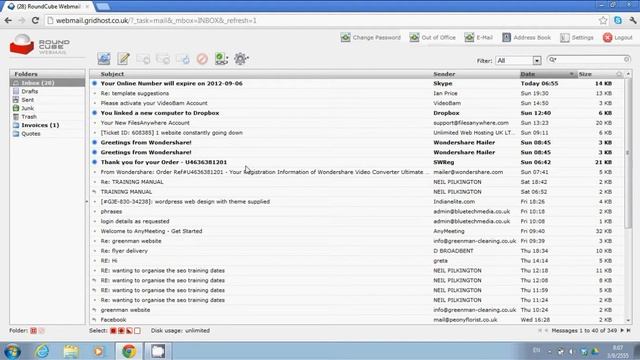Select unread messages via second Select icon

pos(121,331)
